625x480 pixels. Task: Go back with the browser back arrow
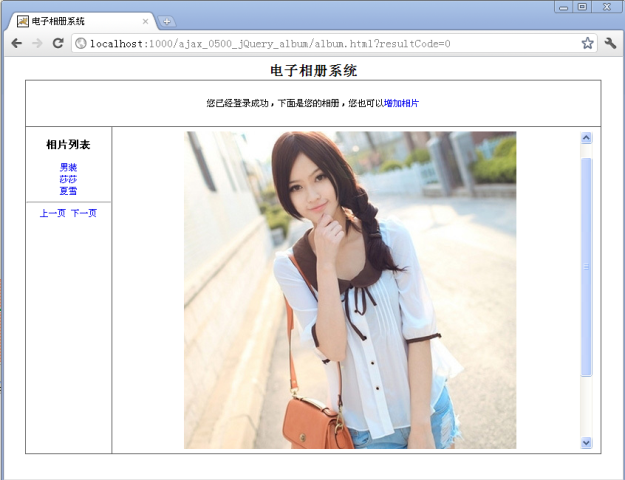click(16, 43)
